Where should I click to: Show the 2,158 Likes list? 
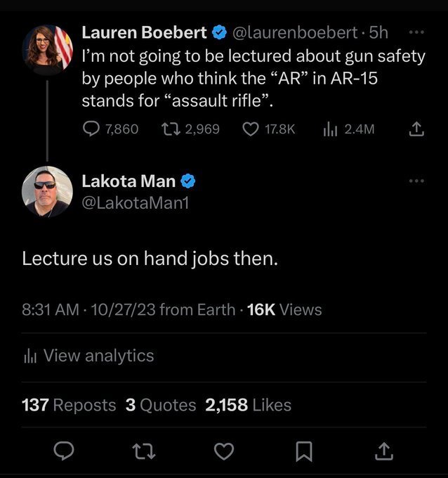pyautogui.click(x=248, y=405)
